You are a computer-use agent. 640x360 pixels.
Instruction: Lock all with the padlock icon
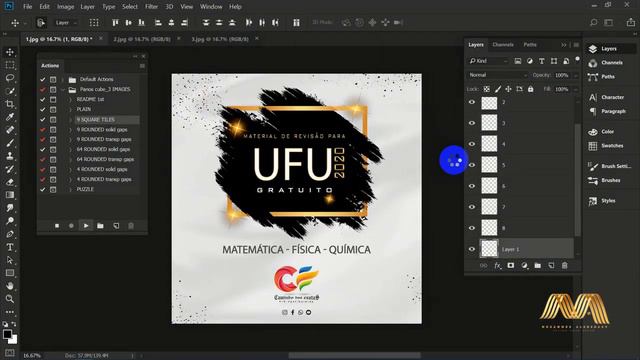pos(530,89)
